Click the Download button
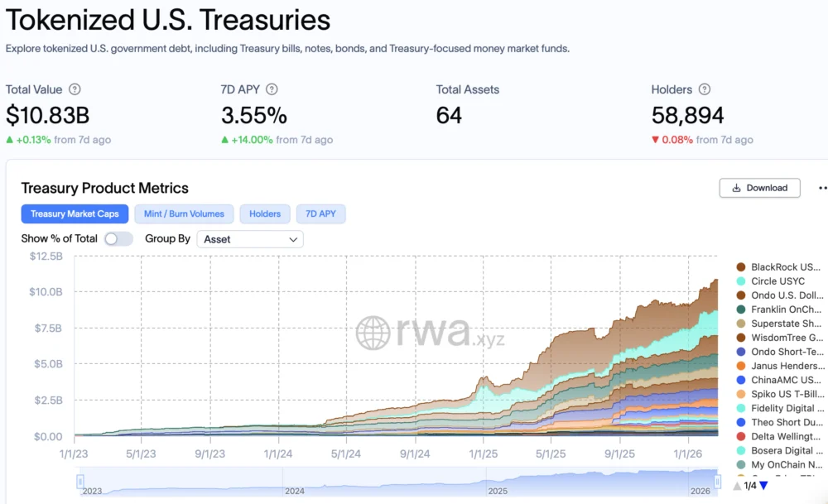 (759, 188)
